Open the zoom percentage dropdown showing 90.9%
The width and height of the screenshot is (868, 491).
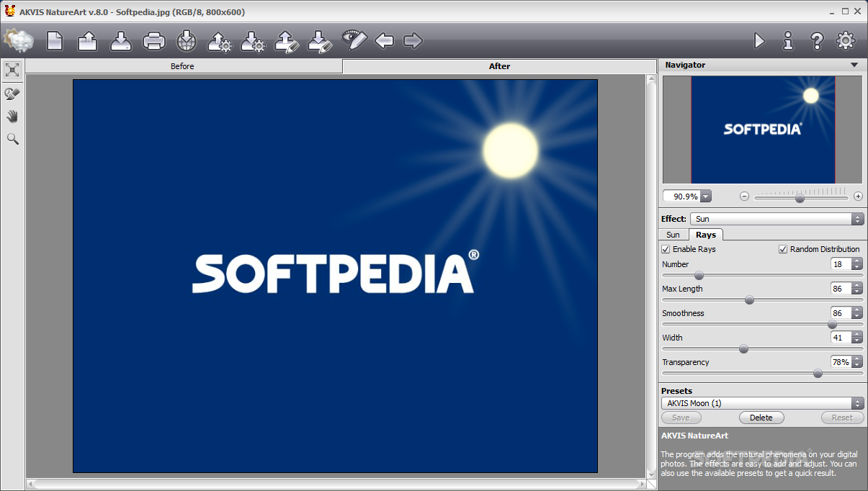[x=705, y=197]
